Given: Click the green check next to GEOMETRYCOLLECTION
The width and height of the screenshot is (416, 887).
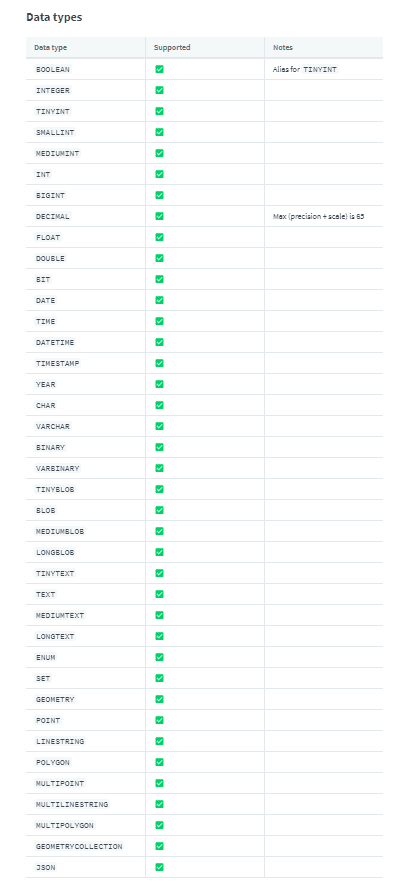Looking at the screenshot, I should pos(160,846).
